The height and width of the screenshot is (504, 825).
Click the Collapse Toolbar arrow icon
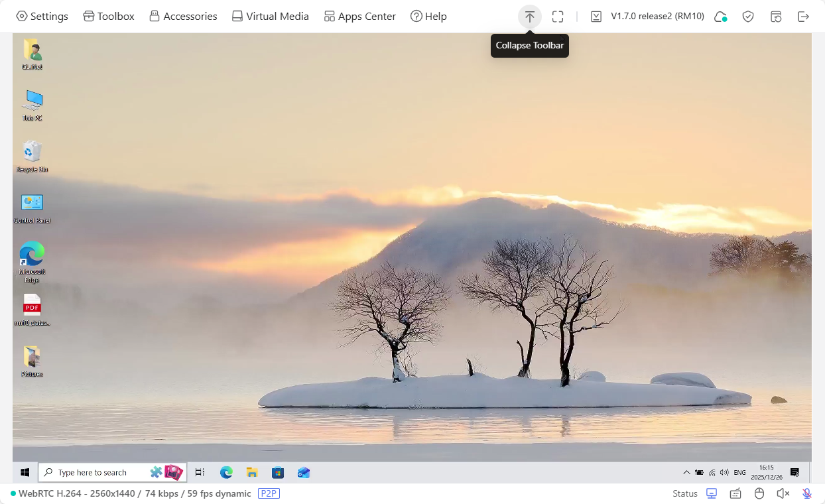(529, 17)
